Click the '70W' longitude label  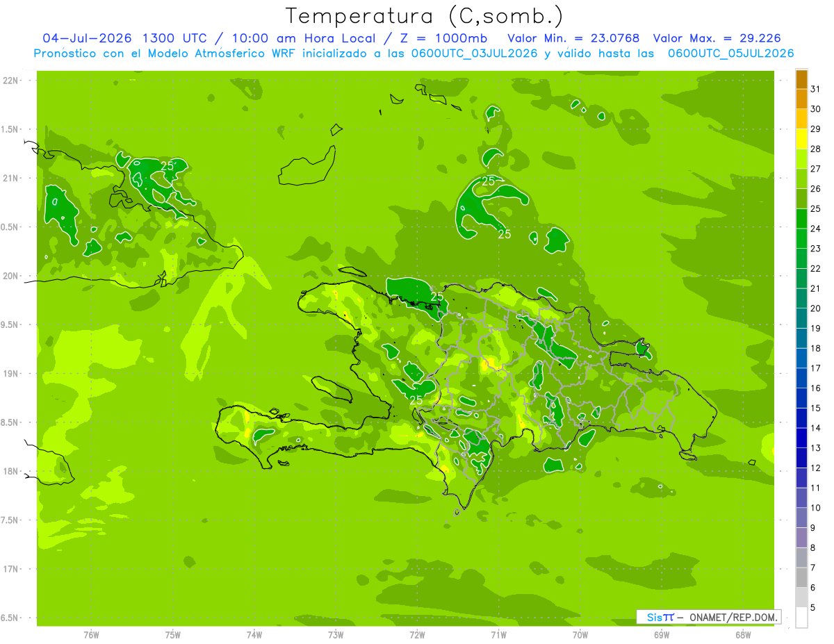[580, 635]
